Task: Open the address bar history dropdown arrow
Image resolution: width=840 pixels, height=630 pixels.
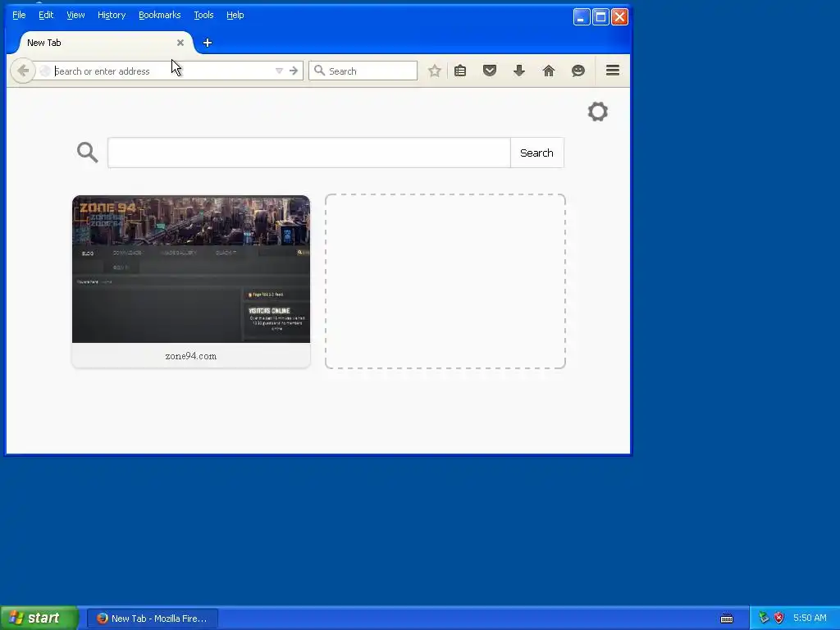Action: click(x=279, y=71)
